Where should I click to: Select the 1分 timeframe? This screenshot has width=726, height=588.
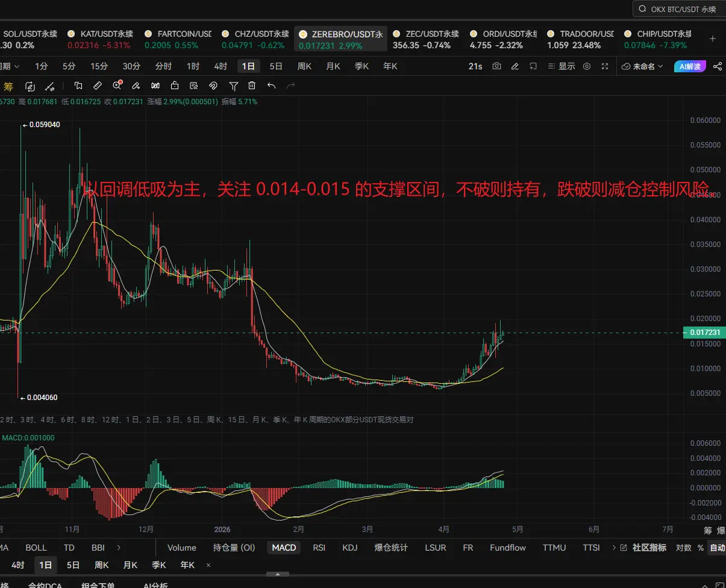[42, 66]
